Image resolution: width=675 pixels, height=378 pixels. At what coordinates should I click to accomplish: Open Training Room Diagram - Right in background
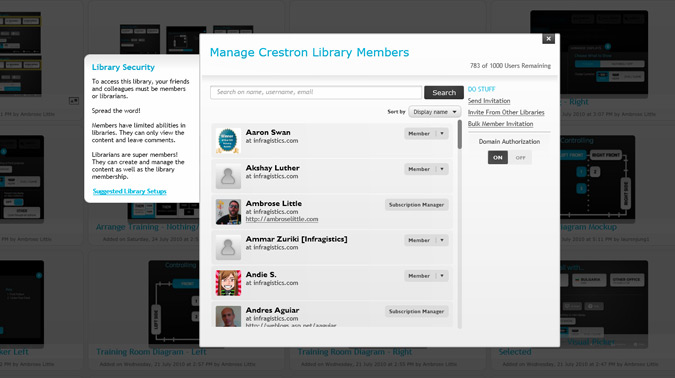(355, 352)
